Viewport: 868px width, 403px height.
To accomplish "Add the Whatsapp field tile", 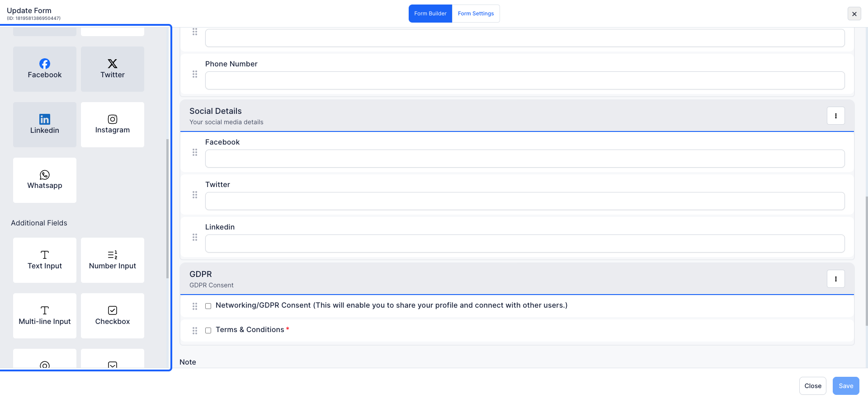I will pos(45,180).
